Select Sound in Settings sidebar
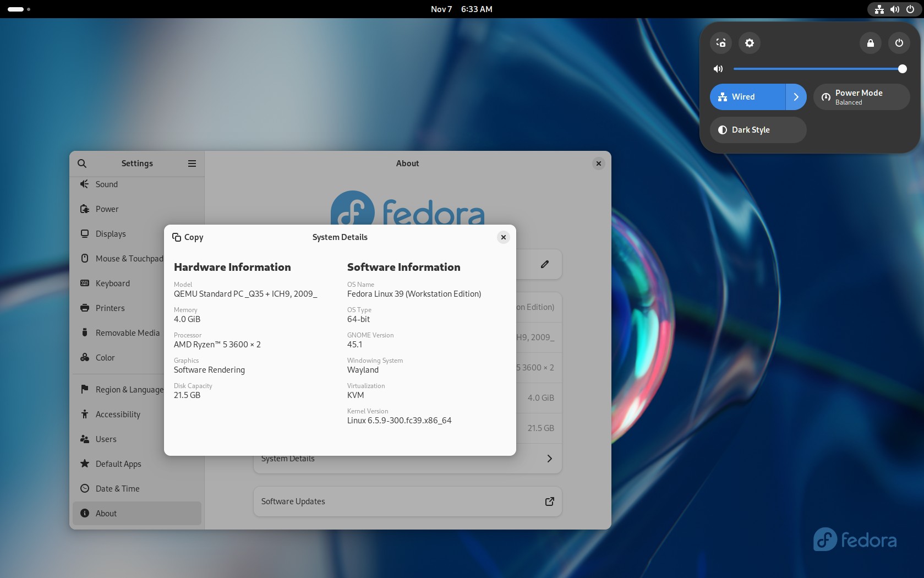 pos(137,184)
